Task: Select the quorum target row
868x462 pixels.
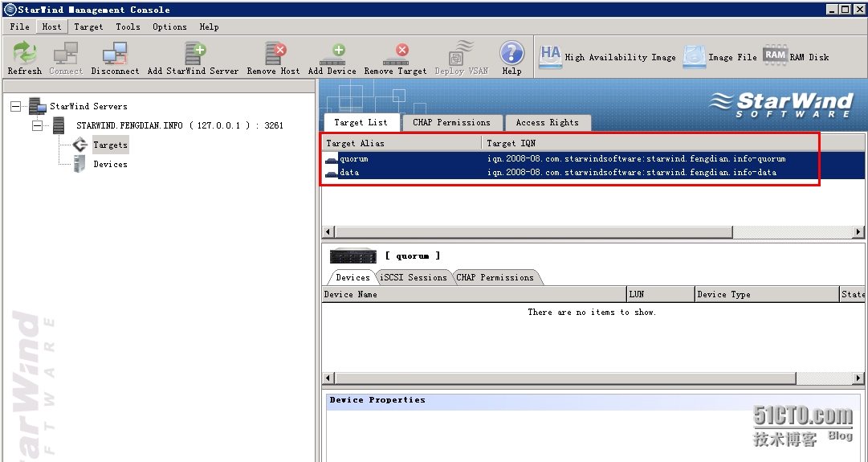Action: point(593,159)
